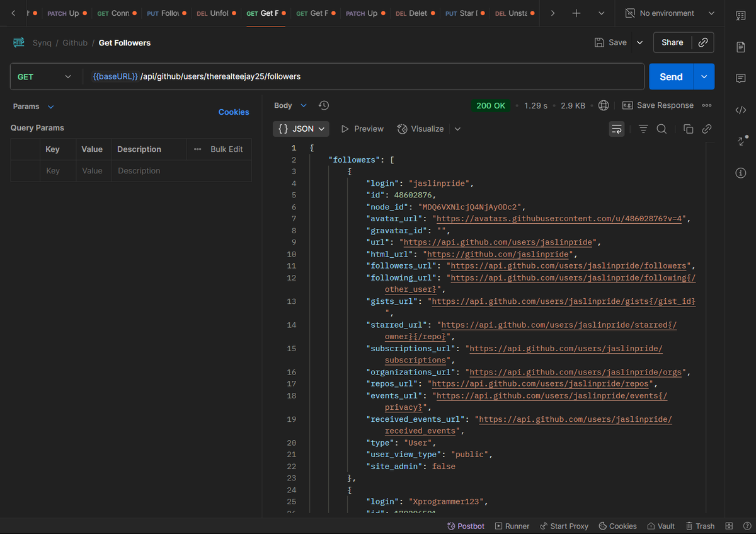Viewport: 756px width, 534px height.
Task: Open Postbot in the status bar
Action: click(466, 526)
